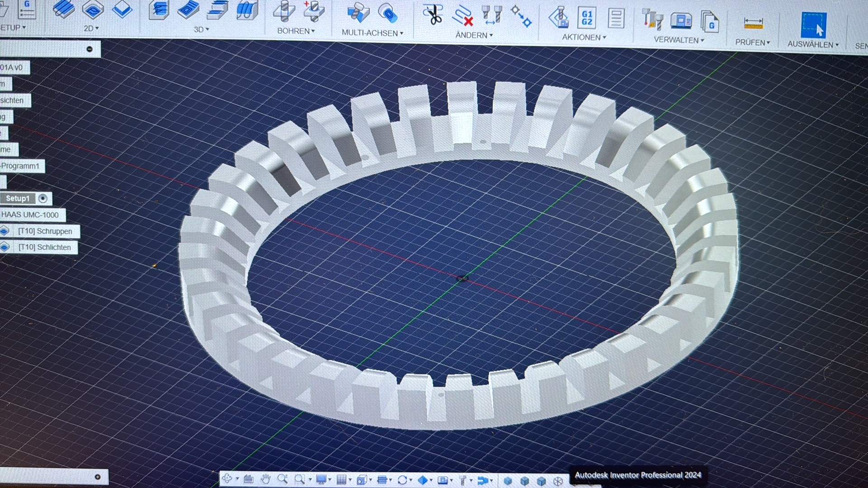Image resolution: width=868 pixels, height=488 pixels.
Task: Open grid and snaps settings icon
Action: point(342,480)
